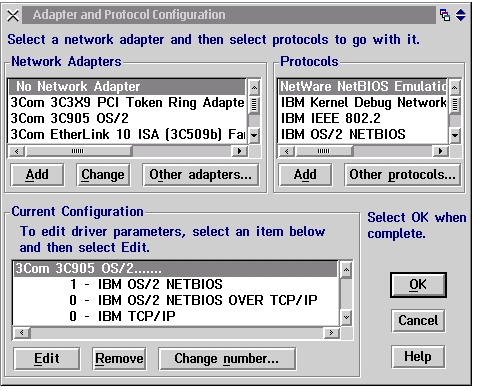Select "No Network Adapter" in adapters list

[x=127, y=87]
